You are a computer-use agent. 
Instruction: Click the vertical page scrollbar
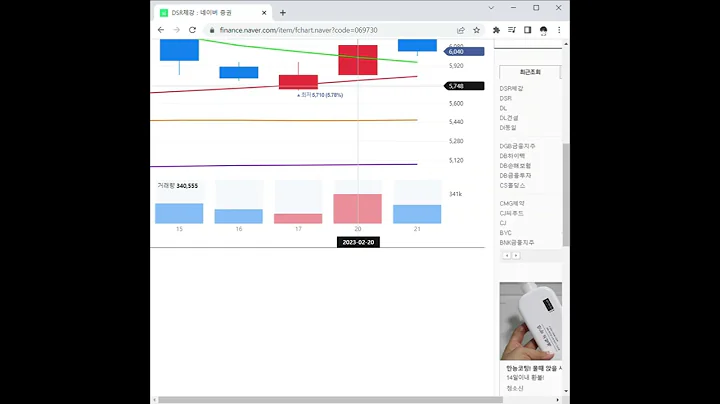[x=566, y=195]
